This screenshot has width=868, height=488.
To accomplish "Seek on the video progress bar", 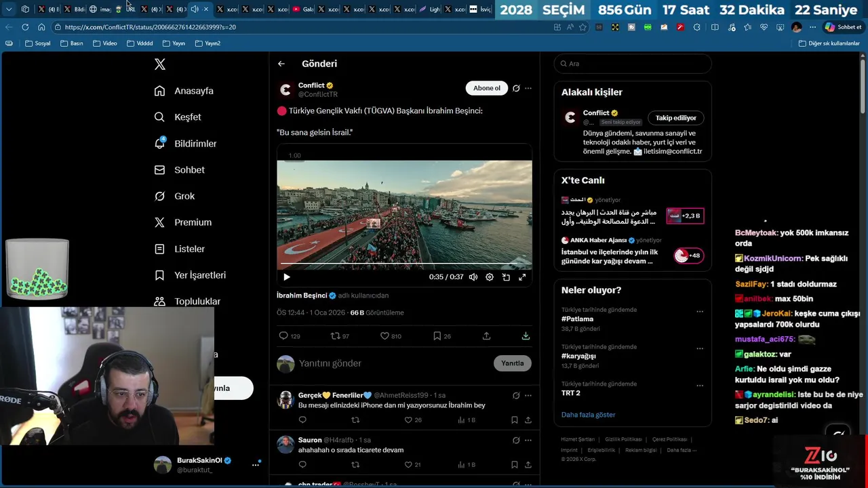I will click(404, 264).
